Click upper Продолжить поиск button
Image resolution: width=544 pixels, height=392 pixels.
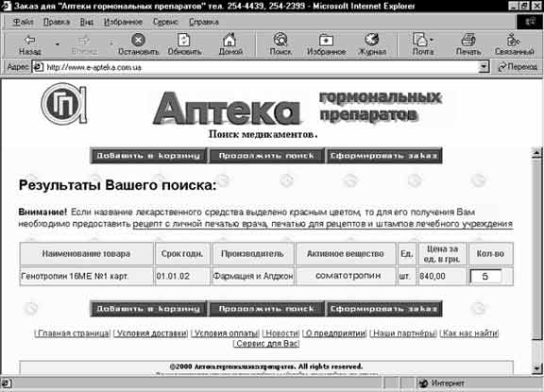[x=266, y=156]
